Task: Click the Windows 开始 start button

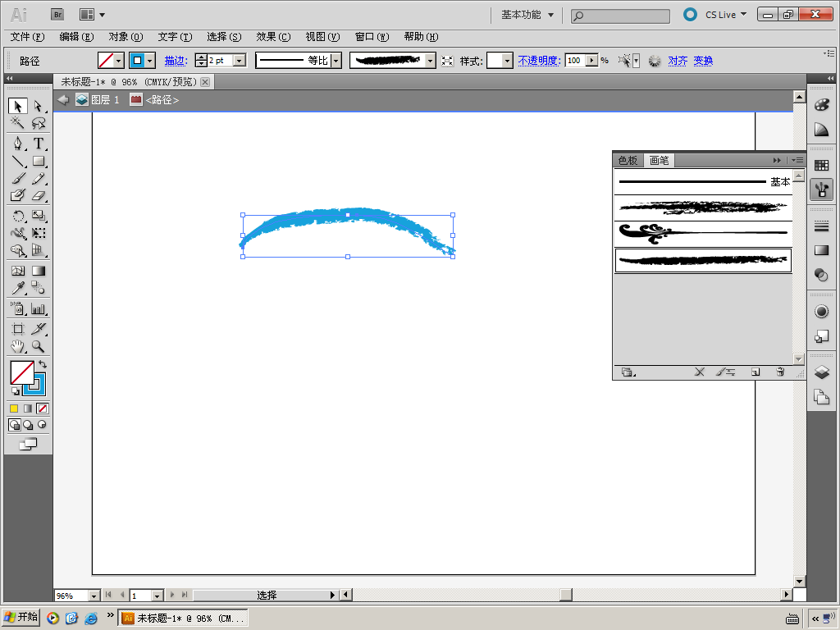Action: click(21, 617)
